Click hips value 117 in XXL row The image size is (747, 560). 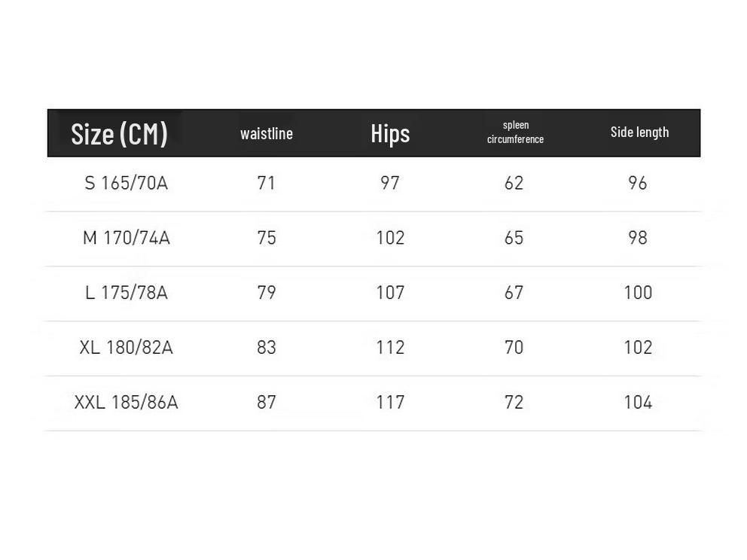tap(390, 402)
